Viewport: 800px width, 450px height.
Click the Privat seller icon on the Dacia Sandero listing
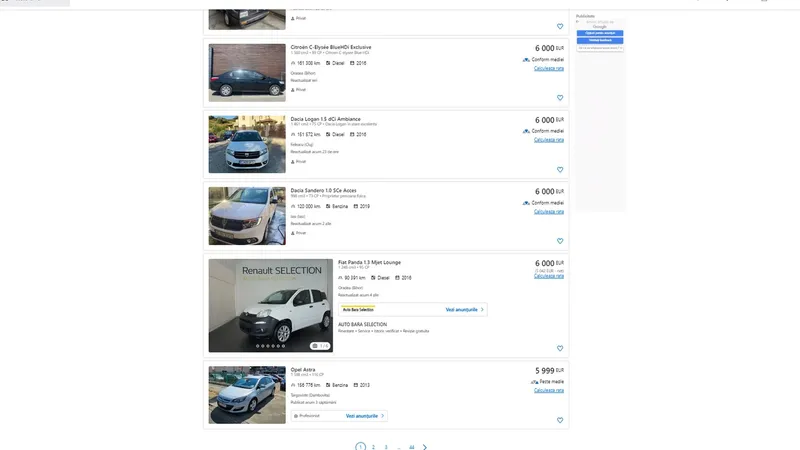click(292, 233)
